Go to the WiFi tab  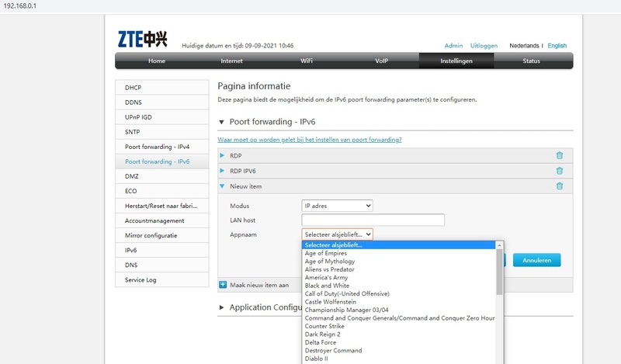tap(307, 61)
